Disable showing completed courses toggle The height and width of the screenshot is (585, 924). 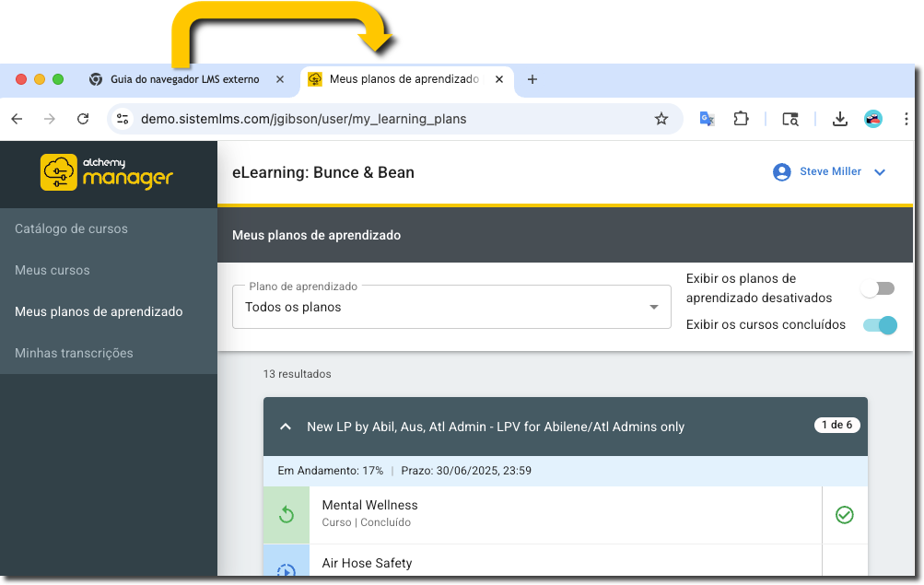point(880,325)
